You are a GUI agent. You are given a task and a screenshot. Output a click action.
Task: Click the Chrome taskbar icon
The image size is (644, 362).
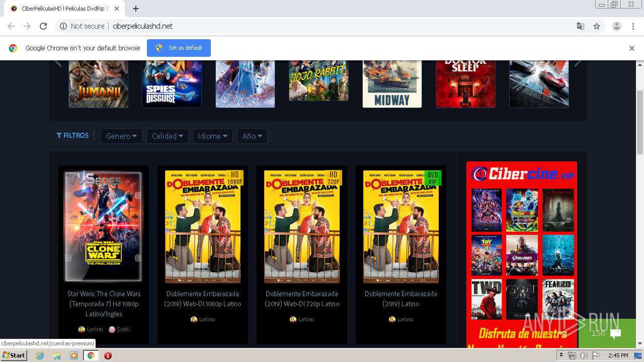pyautogui.click(x=91, y=355)
